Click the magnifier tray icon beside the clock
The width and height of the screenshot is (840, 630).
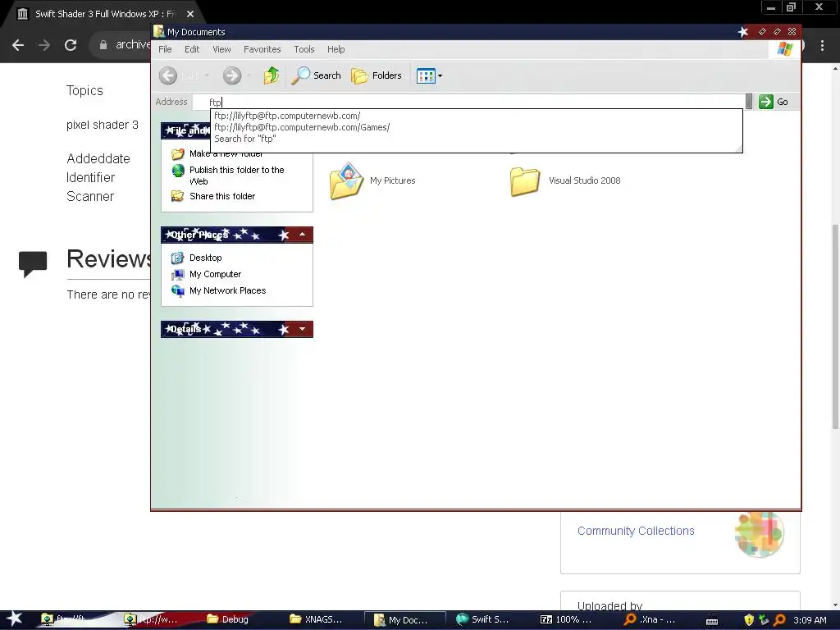780,620
